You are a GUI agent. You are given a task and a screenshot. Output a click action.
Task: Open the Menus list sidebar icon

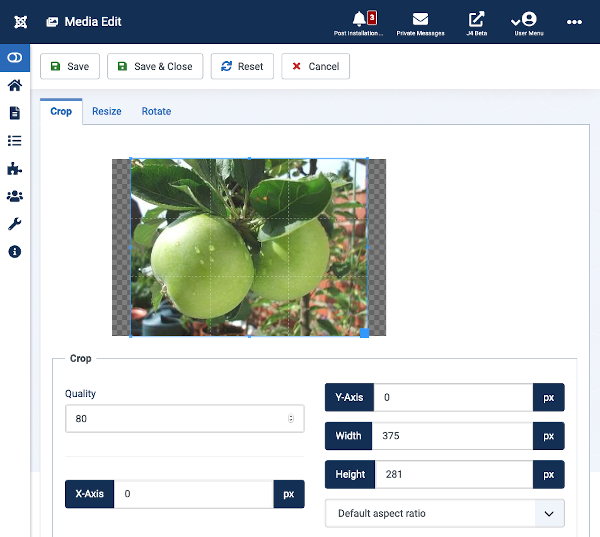tap(15, 141)
